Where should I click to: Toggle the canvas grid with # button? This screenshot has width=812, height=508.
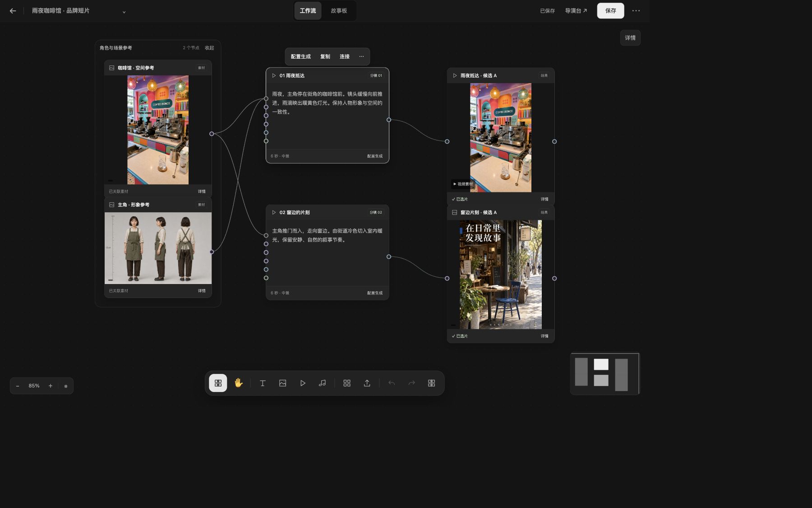[66, 386]
